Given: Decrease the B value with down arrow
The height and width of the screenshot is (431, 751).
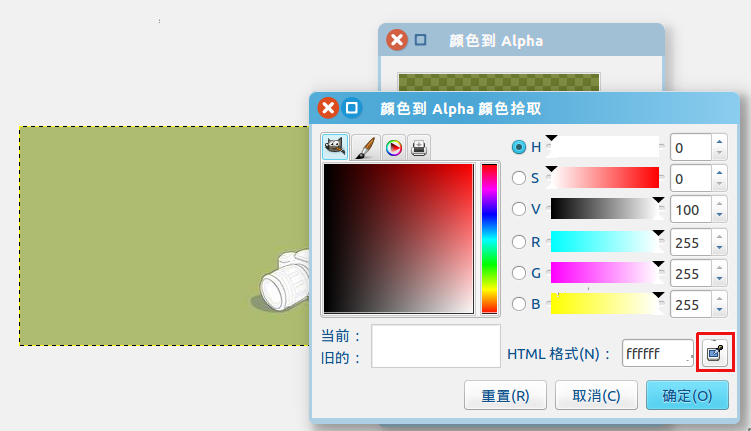Looking at the screenshot, I should pos(719,310).
